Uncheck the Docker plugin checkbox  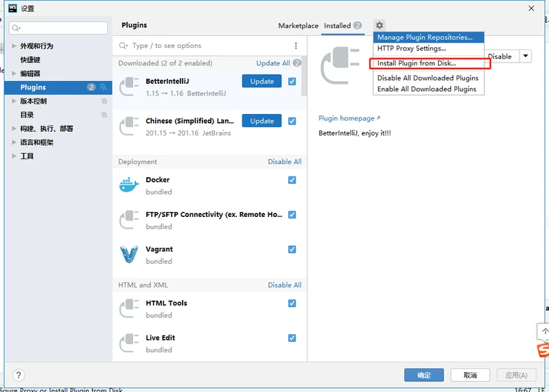(292, 180)
